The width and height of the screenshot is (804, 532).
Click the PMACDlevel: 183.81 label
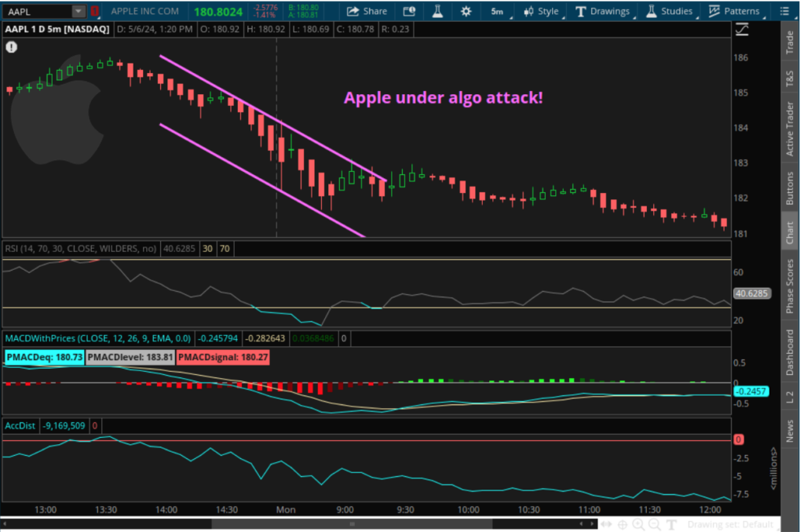pos(130,357)
